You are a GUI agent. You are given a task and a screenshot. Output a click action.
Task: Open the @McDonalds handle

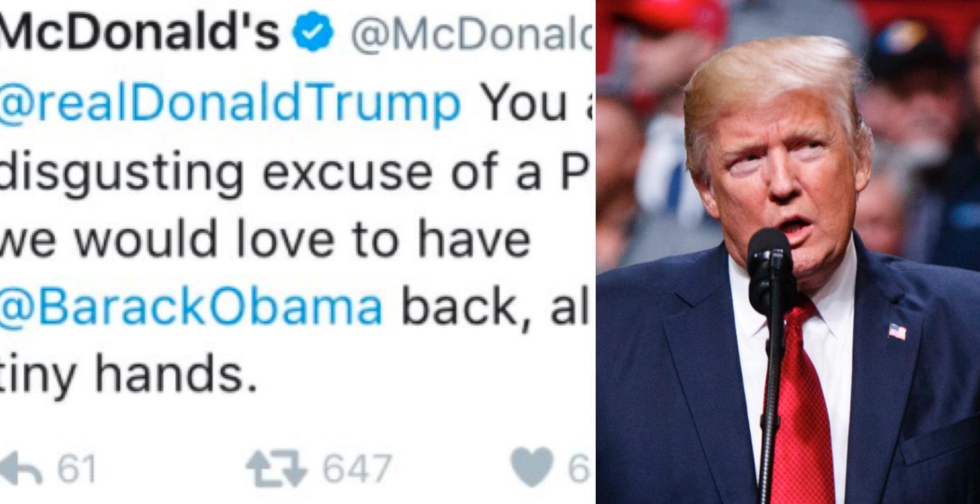pos(472,34)
